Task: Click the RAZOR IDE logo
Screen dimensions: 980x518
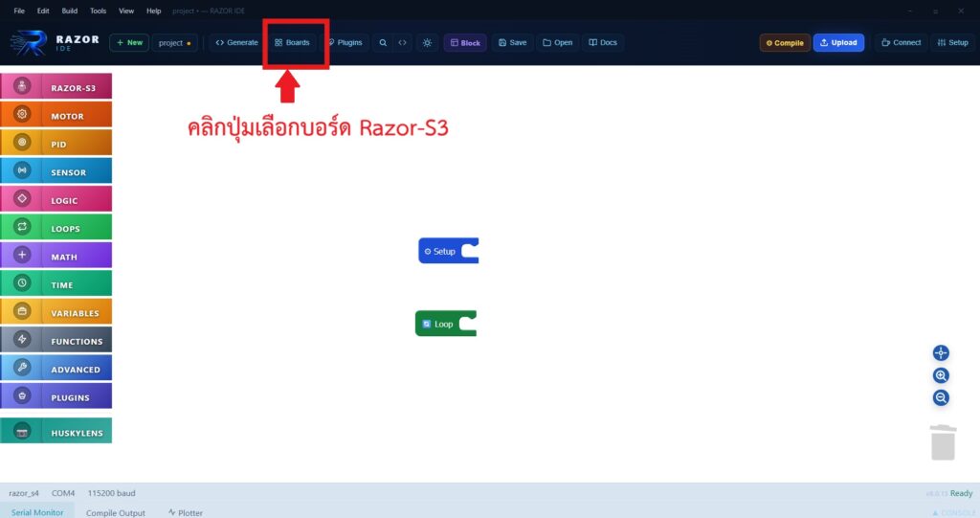Action: coord(55,42)
